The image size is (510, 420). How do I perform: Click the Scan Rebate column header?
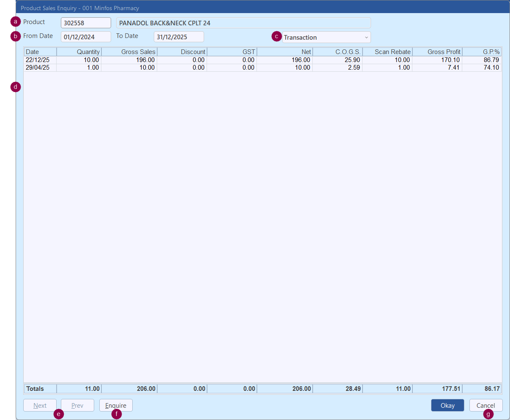pyautogui.click(x=387, y=52)
